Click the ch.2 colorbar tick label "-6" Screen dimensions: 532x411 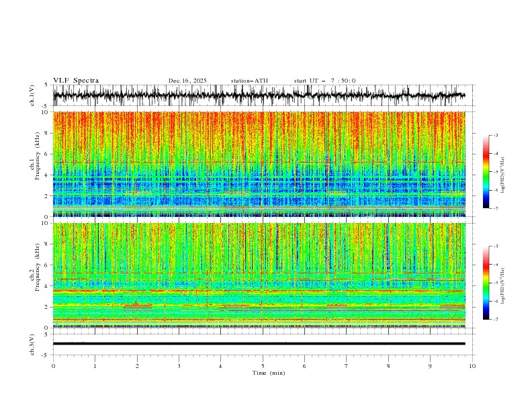coord(496,301)
